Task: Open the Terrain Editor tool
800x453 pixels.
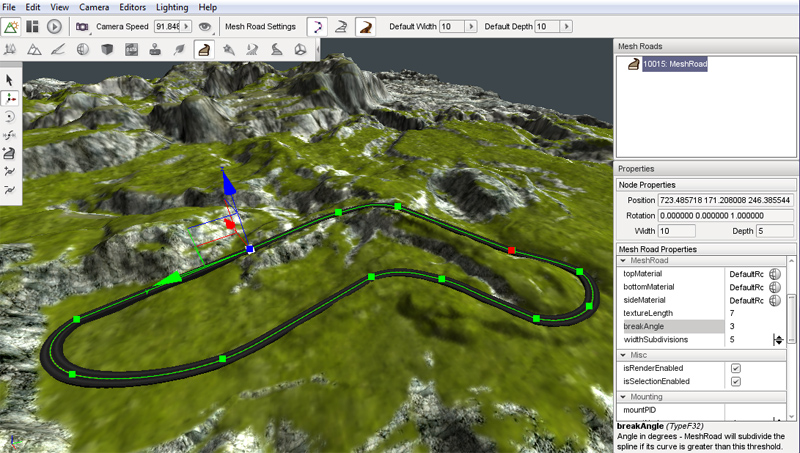Action: pos(34,49)
